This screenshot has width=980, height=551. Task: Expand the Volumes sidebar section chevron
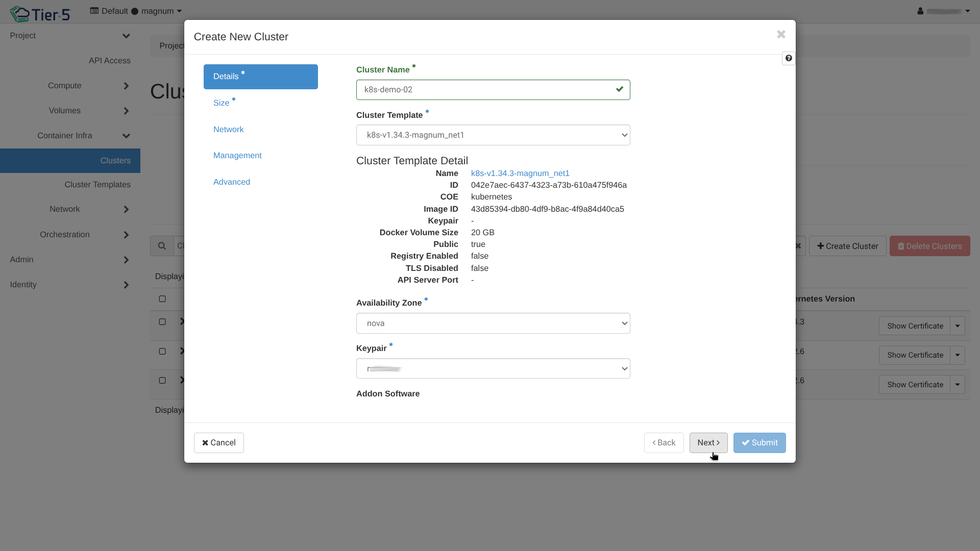point(126,111)
